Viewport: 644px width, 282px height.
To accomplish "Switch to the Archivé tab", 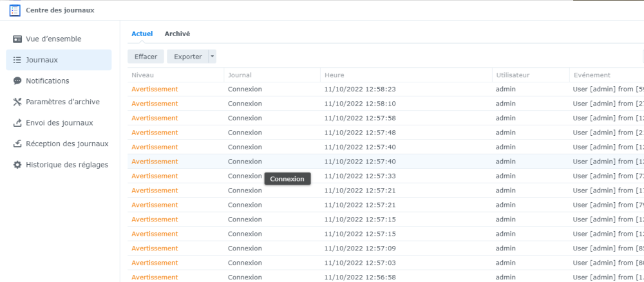I will coord(177,33).
